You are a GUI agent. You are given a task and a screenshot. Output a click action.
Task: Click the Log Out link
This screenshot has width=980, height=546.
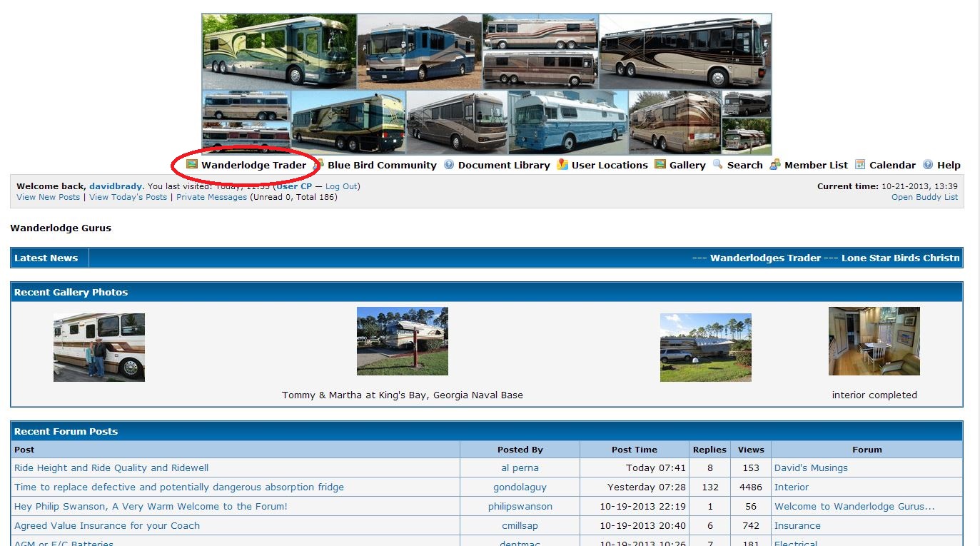[341, 186]
